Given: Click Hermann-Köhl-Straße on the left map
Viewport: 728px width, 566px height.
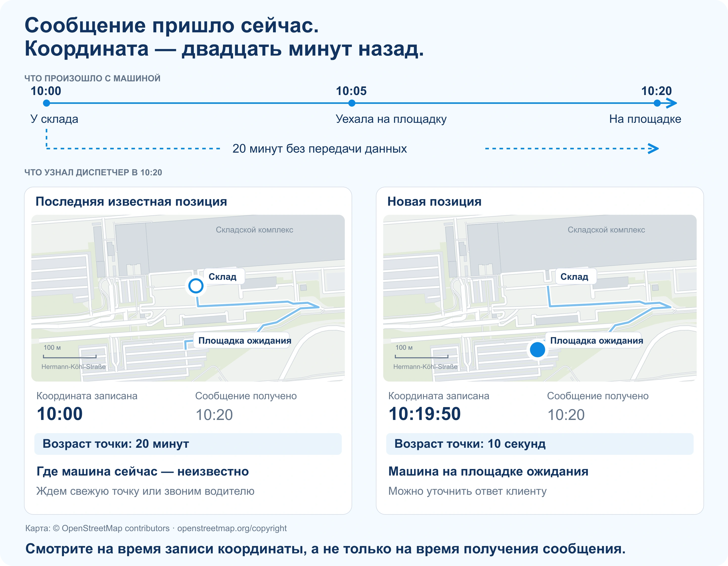Looking at the screenshot, I should tap(73, 367).
